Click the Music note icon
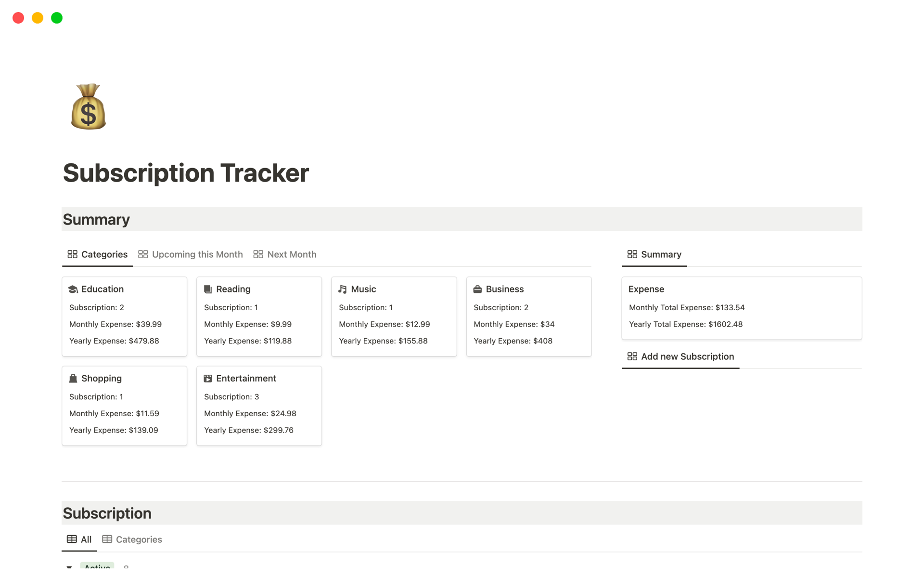The width and height of the screenshot is (924, 578). (343, 289)
